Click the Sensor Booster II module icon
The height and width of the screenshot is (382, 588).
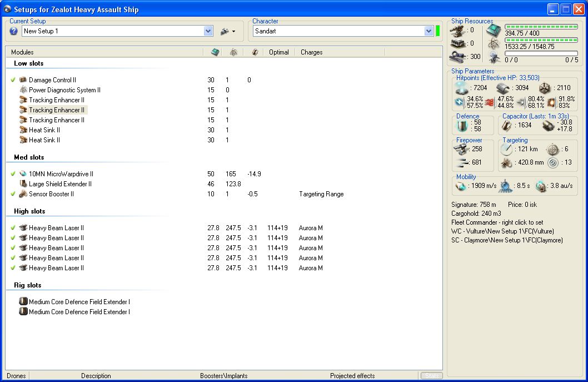tap(23, 194)
